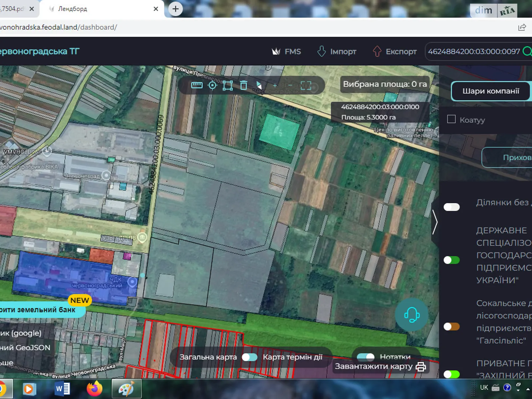
Task: Toggle Загальна карта / Карта термін дії switch
Action: [x=249, y=357]
